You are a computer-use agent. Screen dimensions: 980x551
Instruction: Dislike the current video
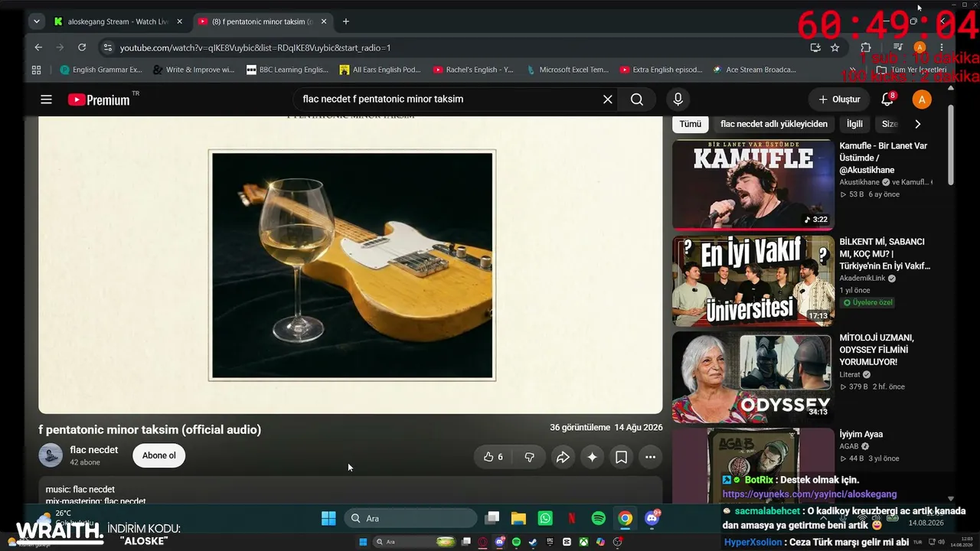pos(529,457)
